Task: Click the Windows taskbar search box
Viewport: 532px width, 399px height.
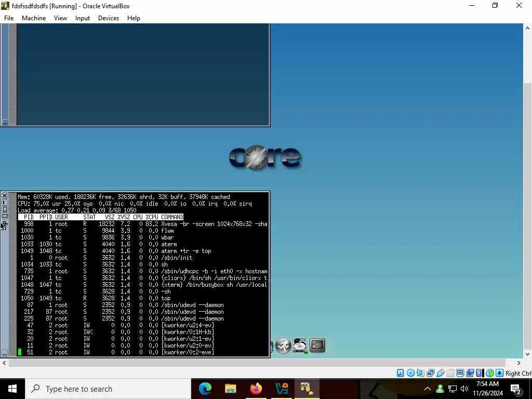Action: (x=108, y=389)
